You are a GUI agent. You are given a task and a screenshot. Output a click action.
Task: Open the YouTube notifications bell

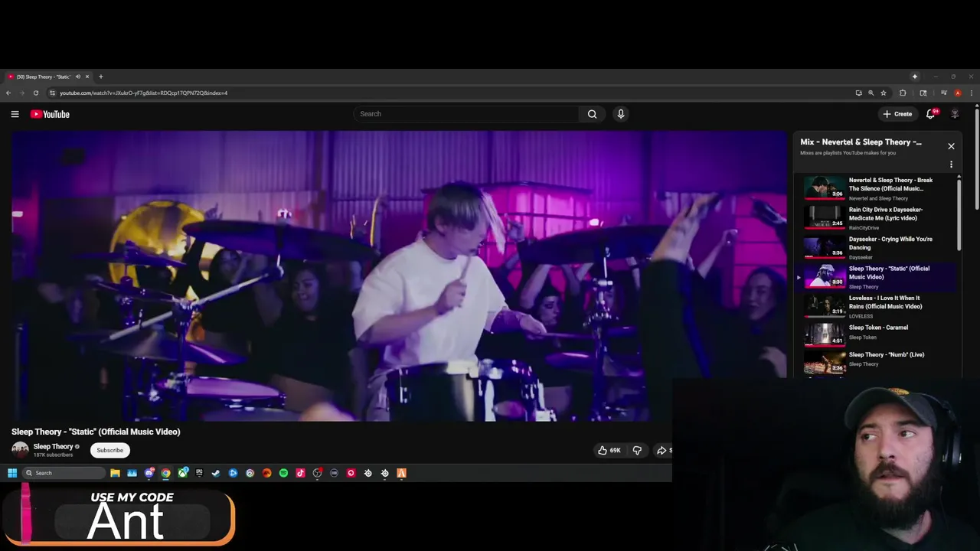[x=931, y=114]
